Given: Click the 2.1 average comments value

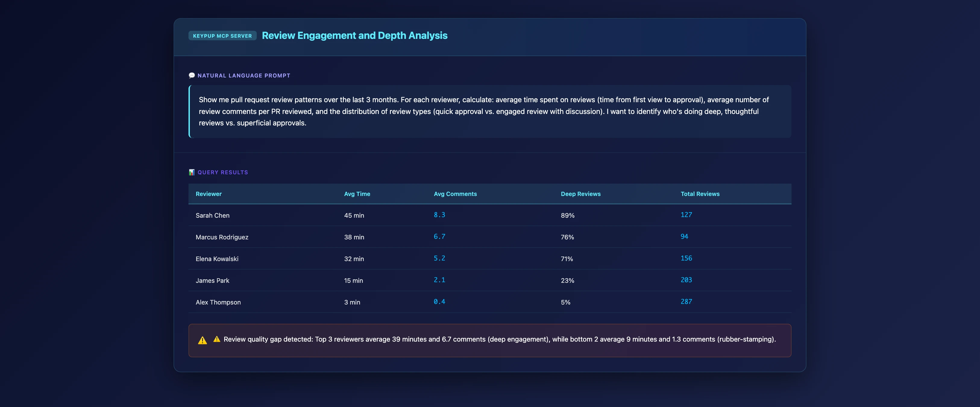Looking at the screenshot, I should [439, 280].
